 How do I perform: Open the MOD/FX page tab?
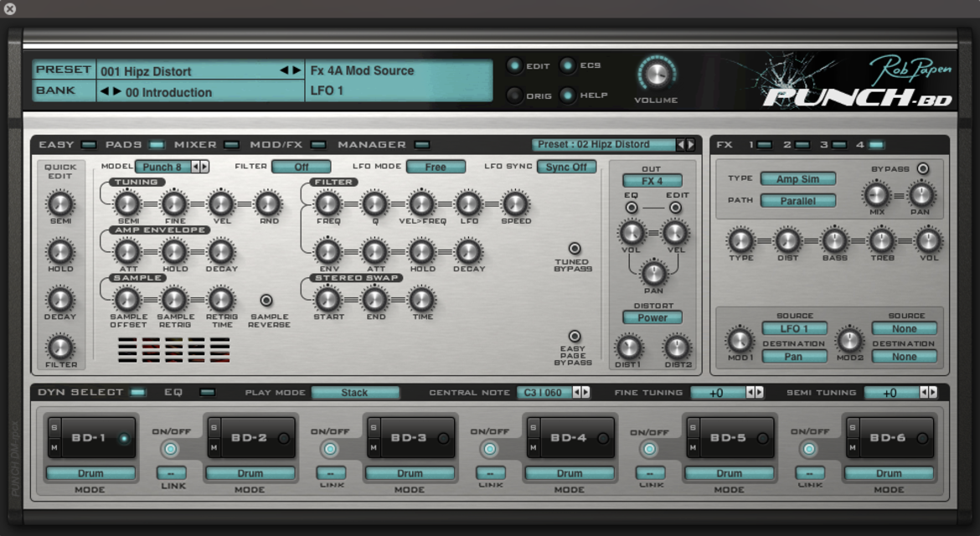[x=287, y=145]
